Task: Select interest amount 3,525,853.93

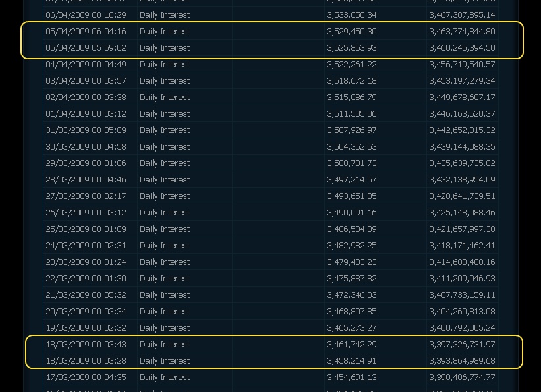Action: point(352,48)
